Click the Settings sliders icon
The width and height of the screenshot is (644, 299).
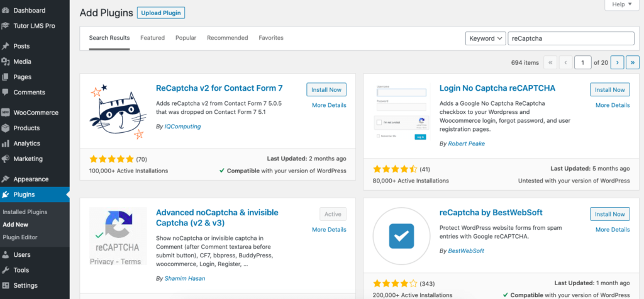pyautogui.click(x=5, y=285)
